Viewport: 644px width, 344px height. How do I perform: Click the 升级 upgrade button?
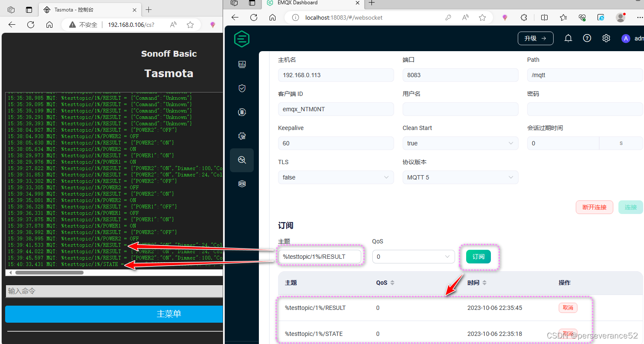(x=535, y=38)
